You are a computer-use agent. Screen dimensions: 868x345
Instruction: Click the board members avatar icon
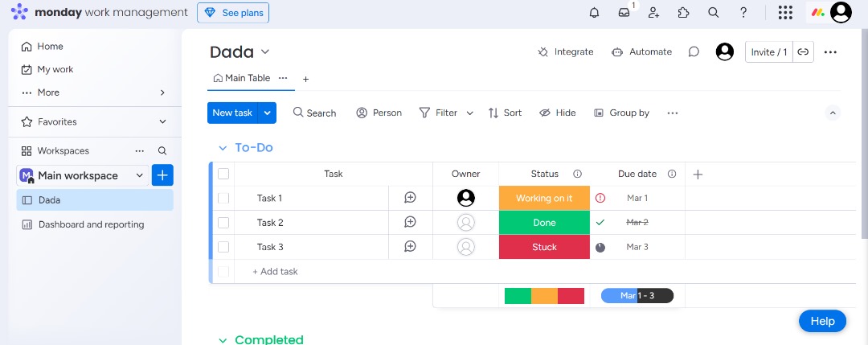click(725, 51)
